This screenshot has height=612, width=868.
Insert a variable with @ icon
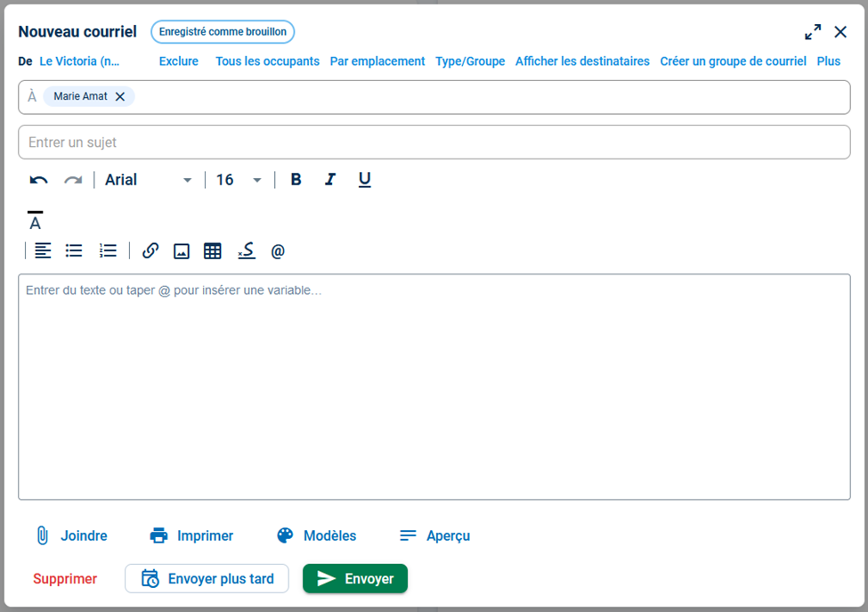(x=278, y=251)
